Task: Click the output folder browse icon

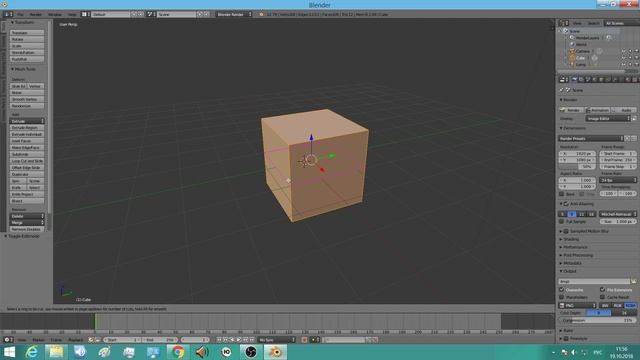Action: click(633, 282)
